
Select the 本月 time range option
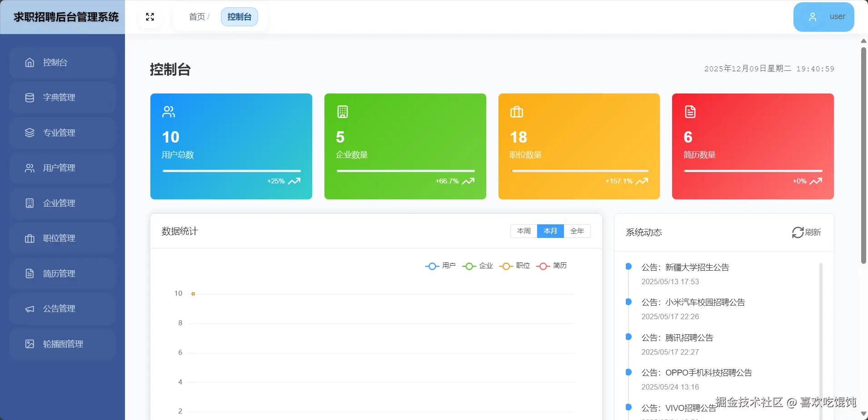(x=550, y=231)
